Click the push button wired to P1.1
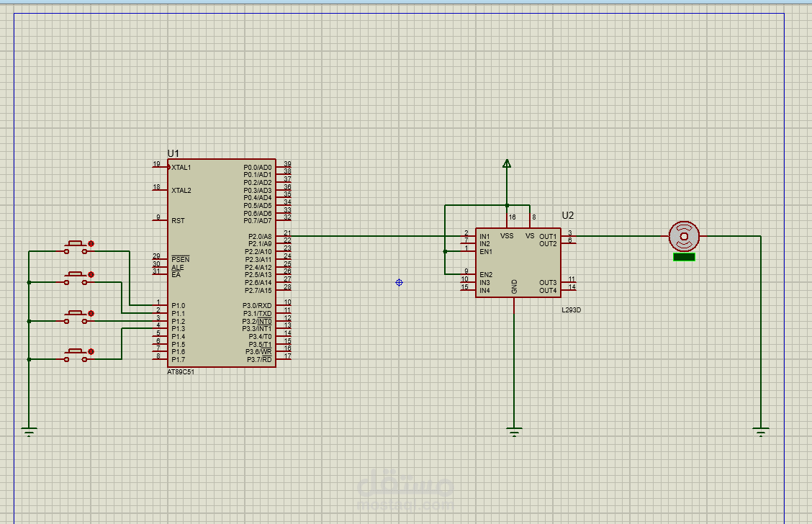This screenshot has width=812, height=524. (76, 278)
